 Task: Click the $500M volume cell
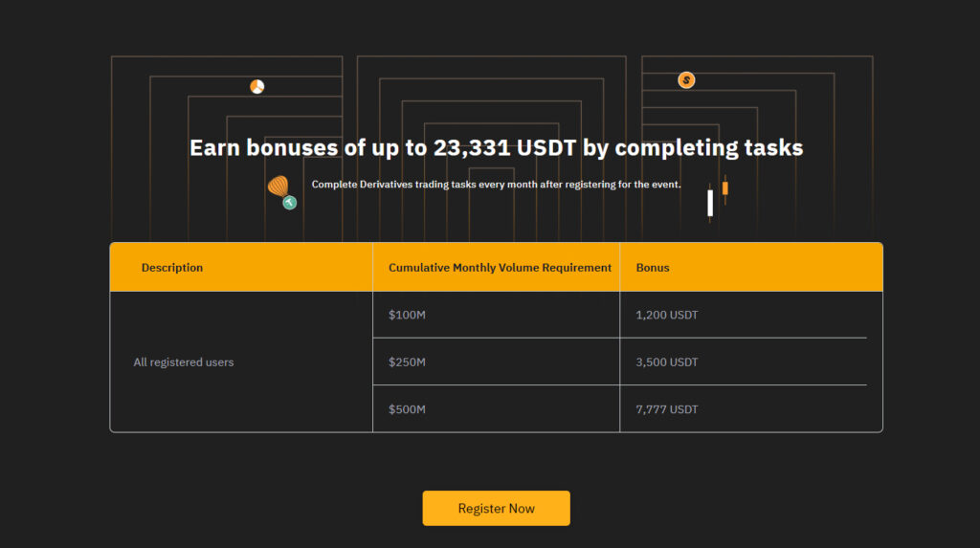click(x=497, y=408)
